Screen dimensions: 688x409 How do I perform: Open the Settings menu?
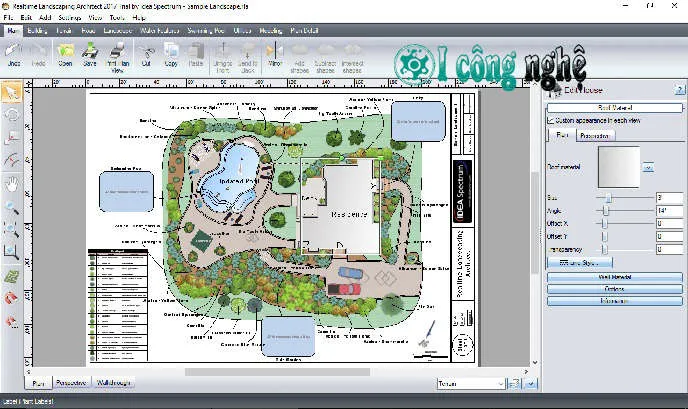point(70,18)
